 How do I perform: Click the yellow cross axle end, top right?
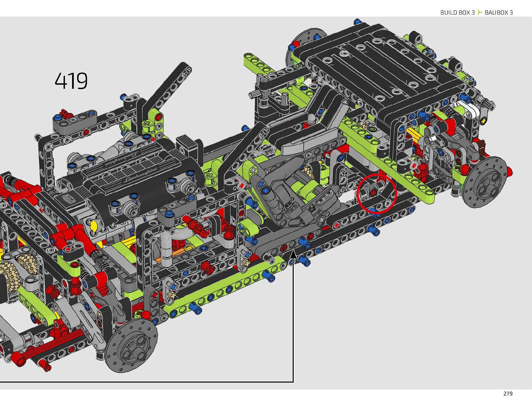(x=483, y=120)
